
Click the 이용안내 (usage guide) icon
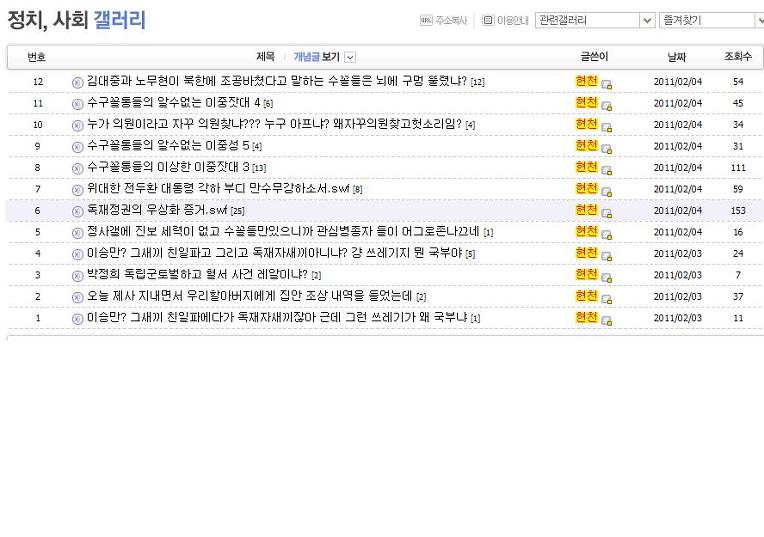488,20
